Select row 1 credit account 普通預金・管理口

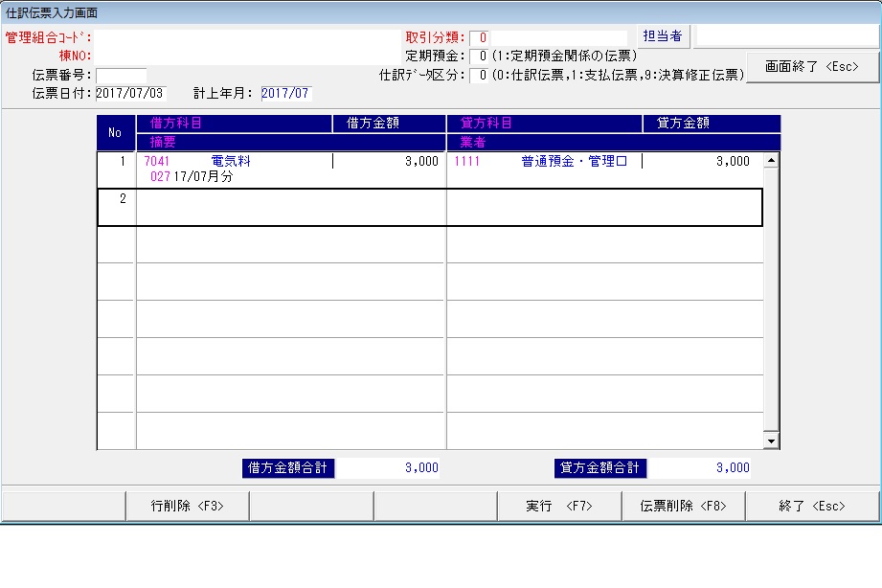pos(573,162)
